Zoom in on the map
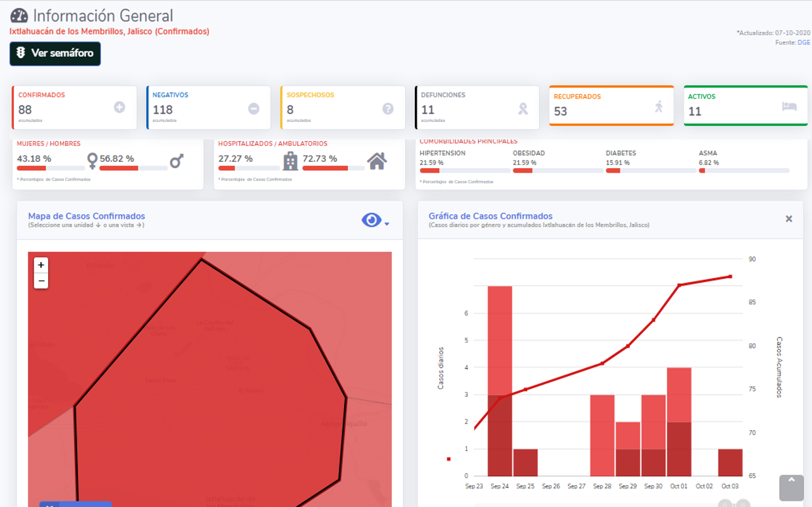Viewport: 812px width, 507px height. [x=41, y=265]
